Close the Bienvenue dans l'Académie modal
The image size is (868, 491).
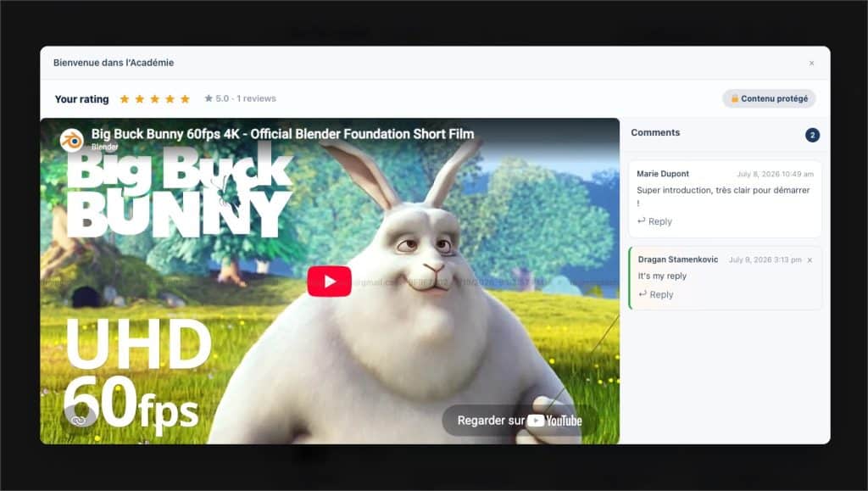pos(811,63)
